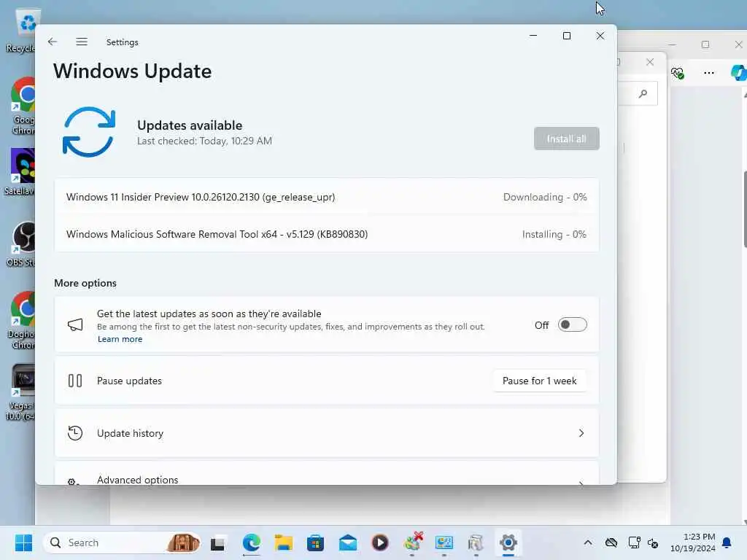This screenshot has height=560, width=747.
Task: Launch Microsoft Edge from taskbar
Action: (252, 542)
